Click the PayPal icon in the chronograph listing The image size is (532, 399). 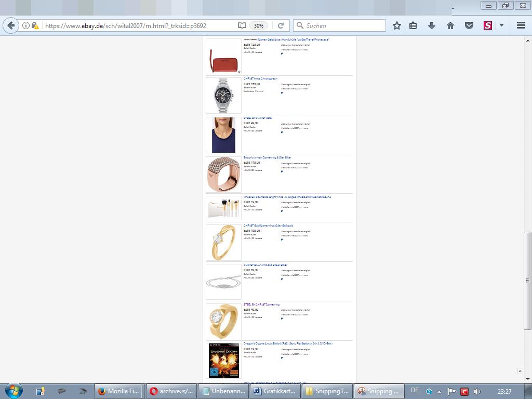282,93
